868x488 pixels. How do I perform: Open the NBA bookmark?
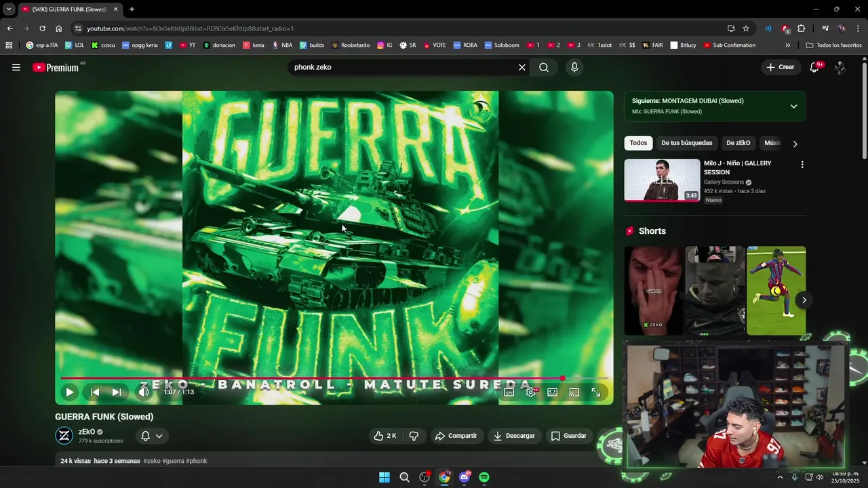(282, 45)
